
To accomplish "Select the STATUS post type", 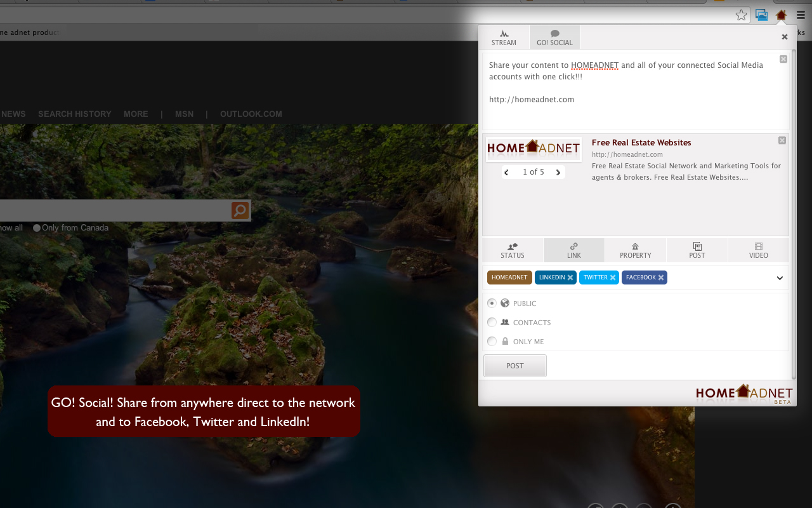I will pos(513,250).
